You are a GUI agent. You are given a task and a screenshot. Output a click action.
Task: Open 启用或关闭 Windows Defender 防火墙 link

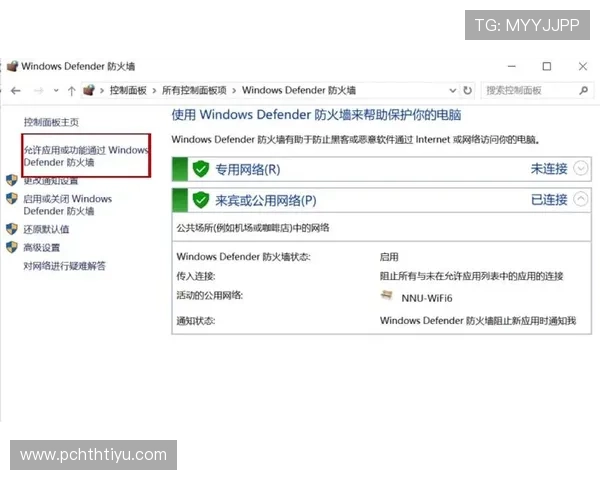(68, 205)
